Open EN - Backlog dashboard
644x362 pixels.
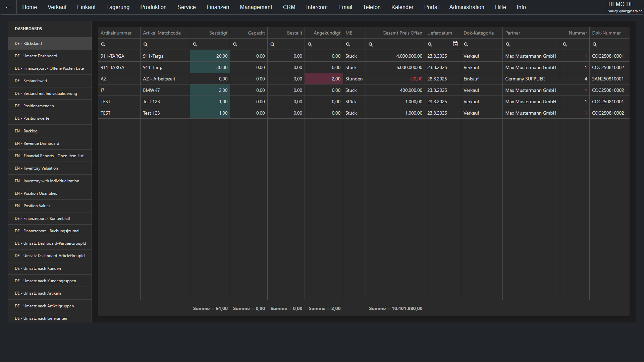coord(26,131)
